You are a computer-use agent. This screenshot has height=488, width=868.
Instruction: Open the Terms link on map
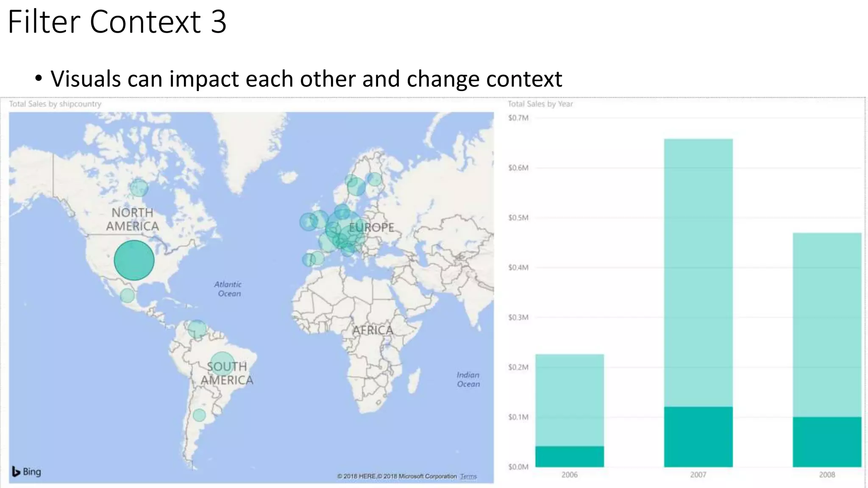[x=468, y=477]
